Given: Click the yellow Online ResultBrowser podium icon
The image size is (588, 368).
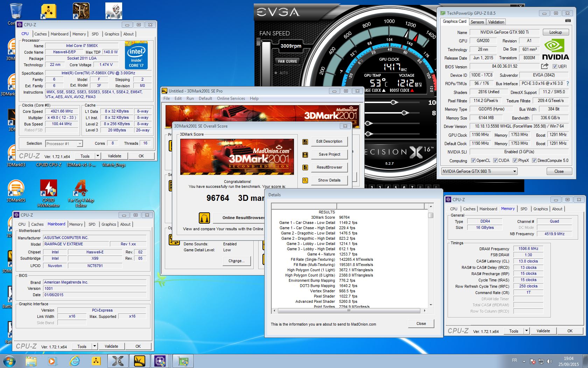Looking at the screenshot, I should (x=204, y=218).
